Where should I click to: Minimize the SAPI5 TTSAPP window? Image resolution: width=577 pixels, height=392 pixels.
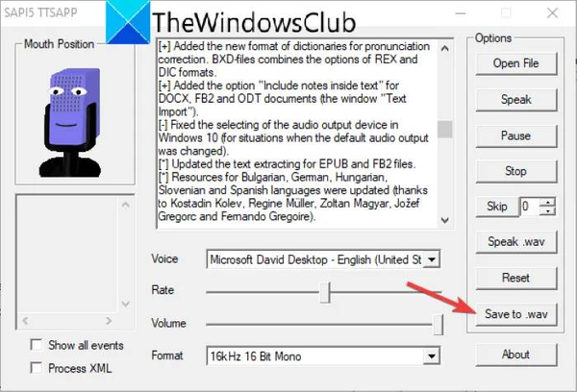tap(461, 12)
